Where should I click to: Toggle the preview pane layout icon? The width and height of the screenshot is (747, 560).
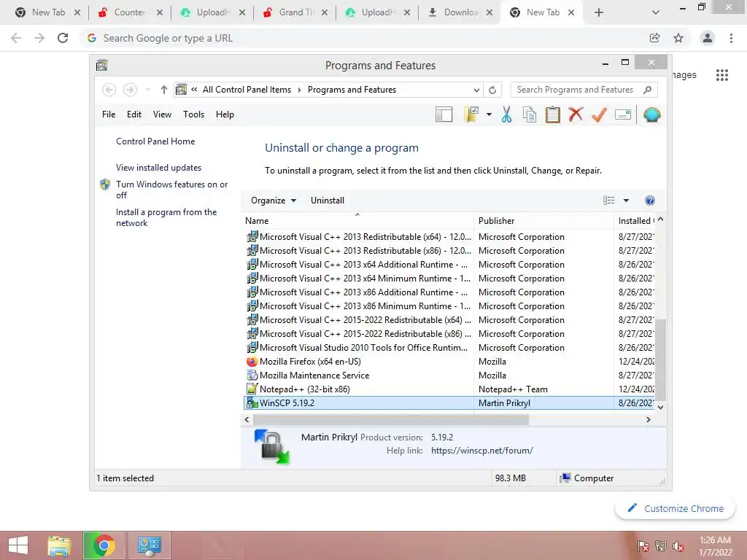click(x=444, y=114)
